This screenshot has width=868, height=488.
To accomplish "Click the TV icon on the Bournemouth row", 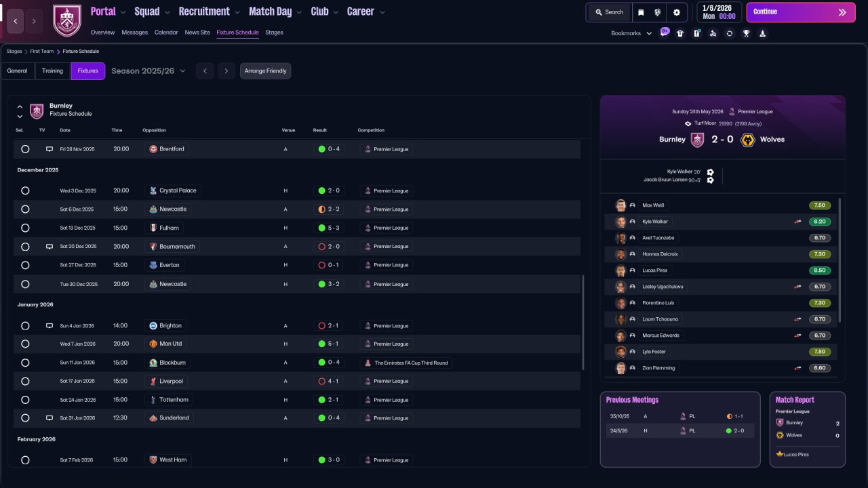I will coord(49,247).
